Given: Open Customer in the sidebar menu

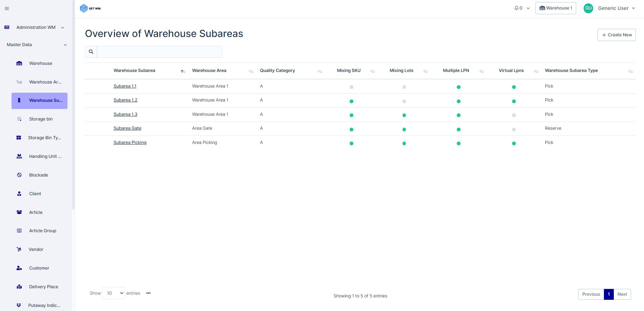Looking at the screenshot, I should (x=39, y=268).
